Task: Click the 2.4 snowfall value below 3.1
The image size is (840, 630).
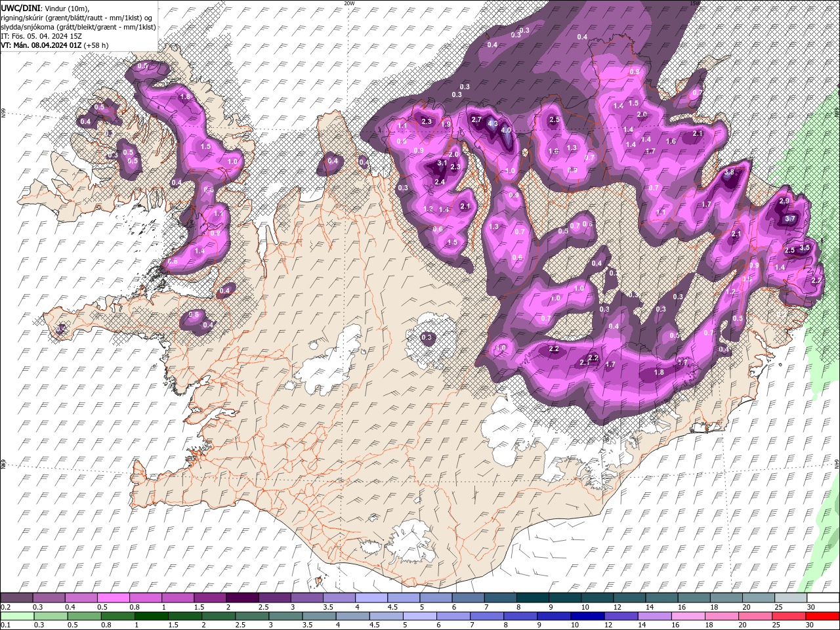Action: coord(440,182)
